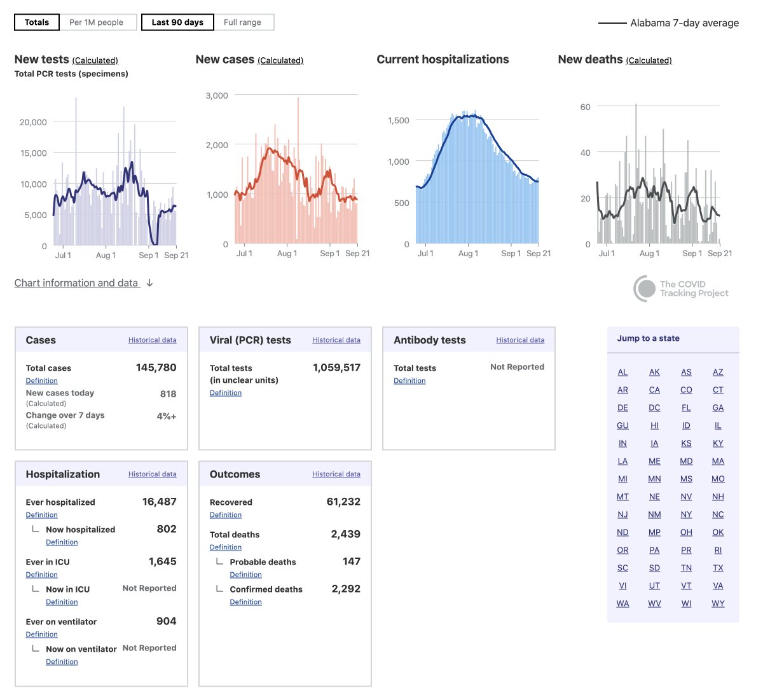Jump to state AZ

(x=718, y=372)
